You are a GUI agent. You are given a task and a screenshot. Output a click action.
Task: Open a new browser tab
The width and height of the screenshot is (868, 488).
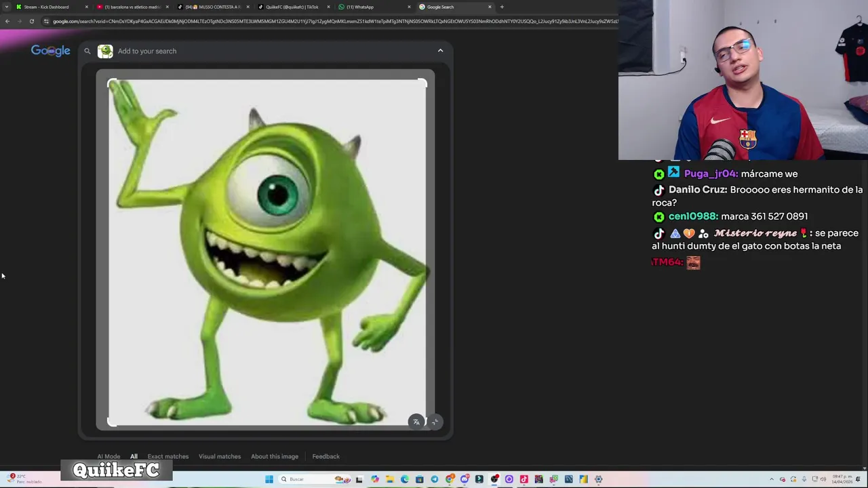pos(502,7)
